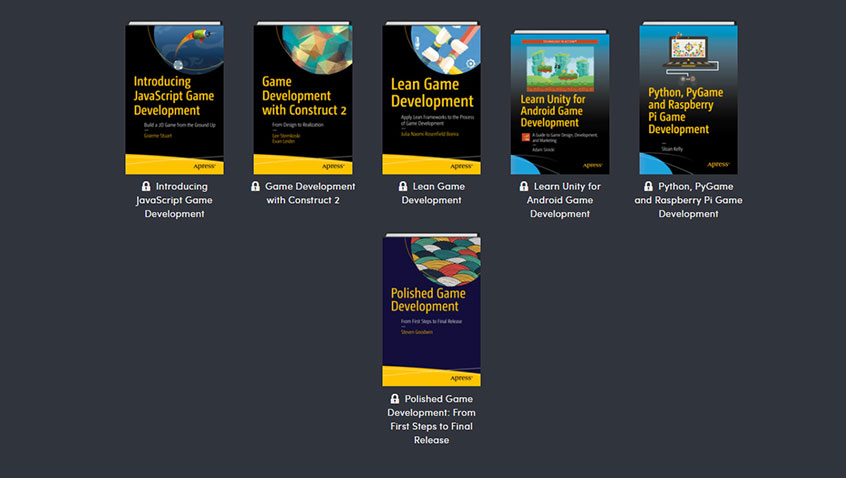Click lock icon beside Polished Game Development caption
The image size is (846, 478).
(x=394, y=399)
